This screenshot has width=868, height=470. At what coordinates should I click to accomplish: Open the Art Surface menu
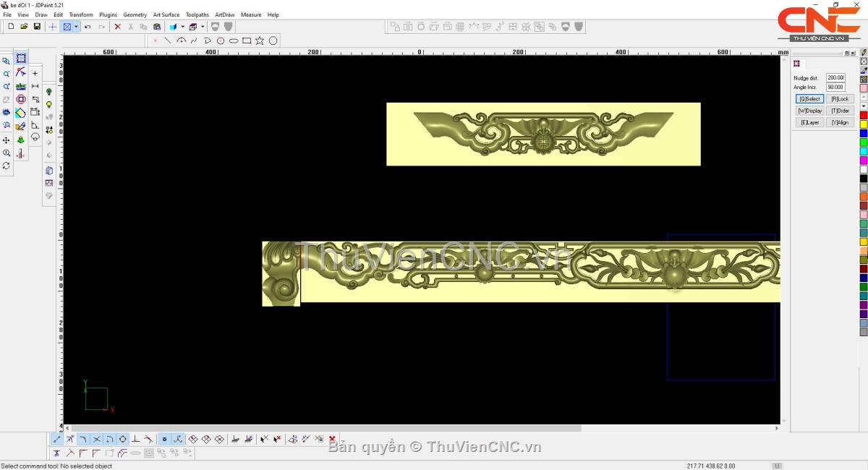166,14
